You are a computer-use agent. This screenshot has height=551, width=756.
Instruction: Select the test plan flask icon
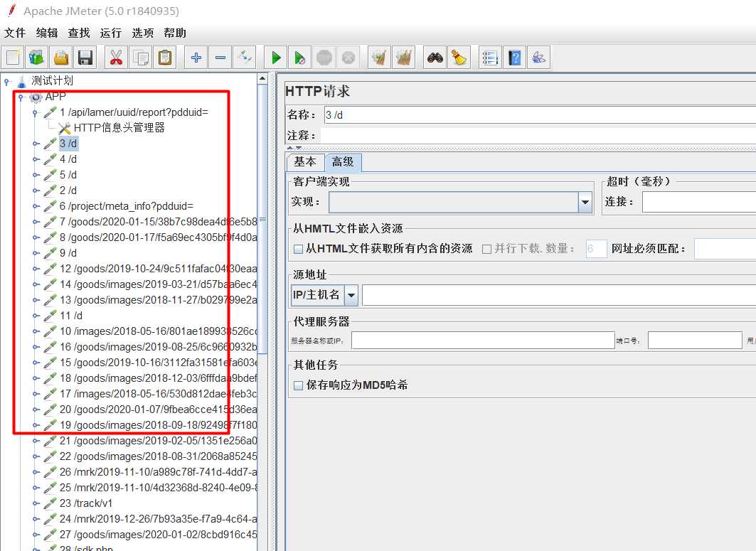(x=22, y=81)
